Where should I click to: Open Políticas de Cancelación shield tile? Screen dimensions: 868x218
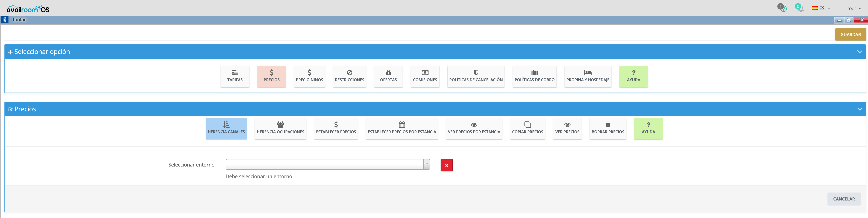(x=476, y=76)
